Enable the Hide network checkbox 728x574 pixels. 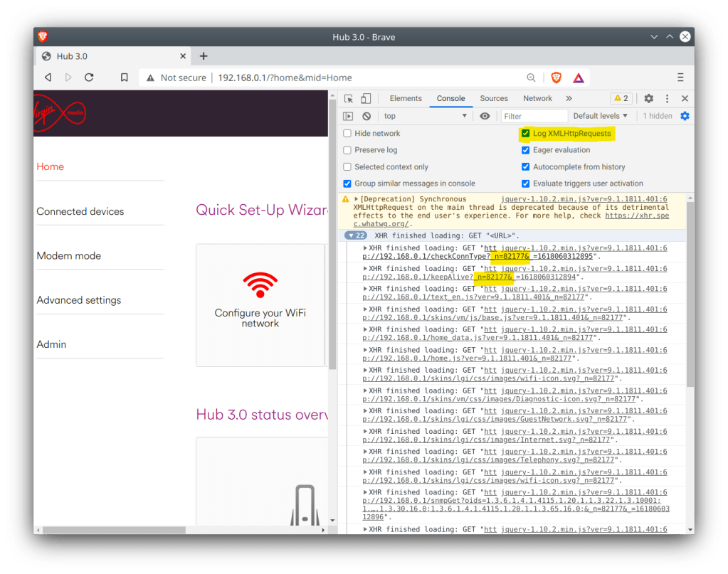pyautogui.click(x=348, y=134)
